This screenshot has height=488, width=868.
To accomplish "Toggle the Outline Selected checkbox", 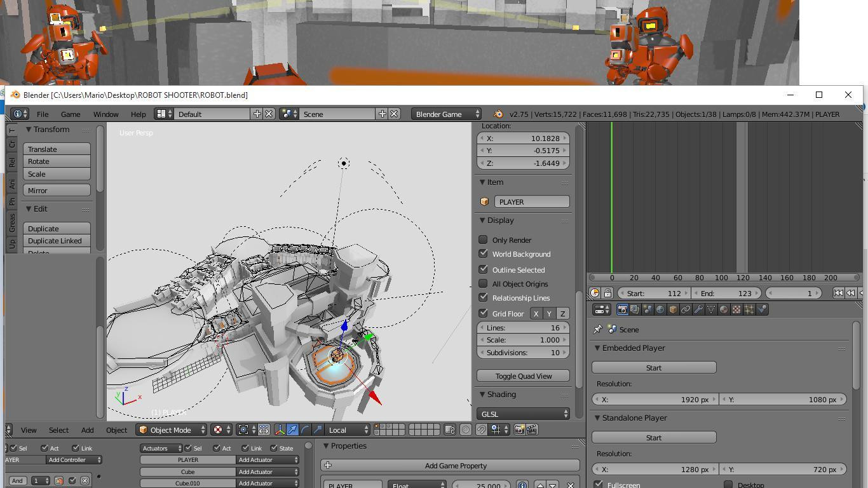I will pos(483,269).
